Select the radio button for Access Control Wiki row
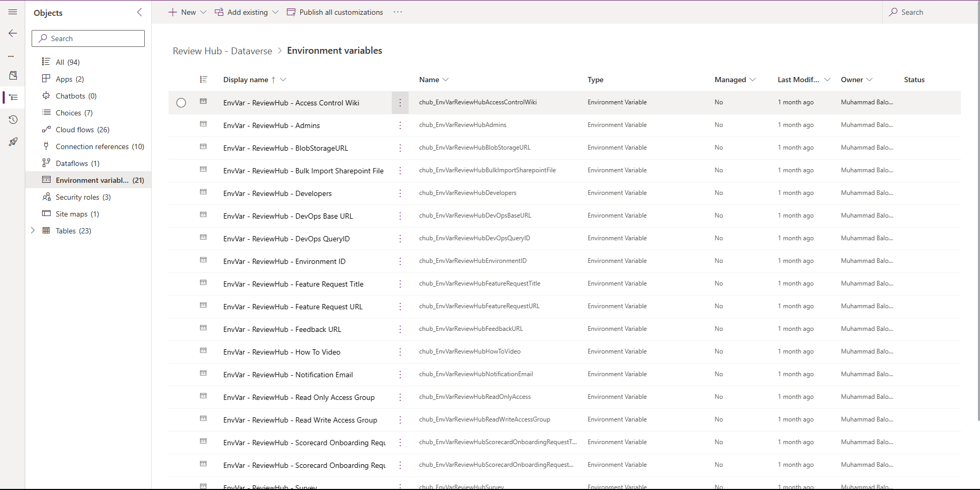This screenshot has height=490, width=980. (181, 103)
